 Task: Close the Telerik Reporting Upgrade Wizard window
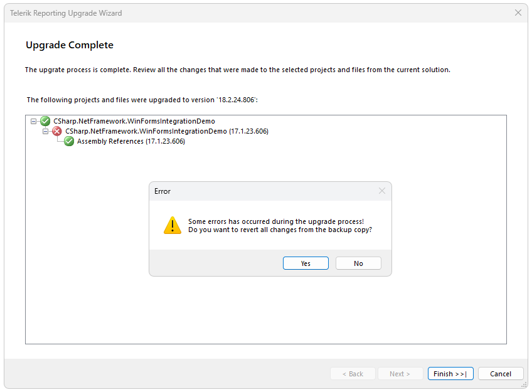tap(518, 13)
